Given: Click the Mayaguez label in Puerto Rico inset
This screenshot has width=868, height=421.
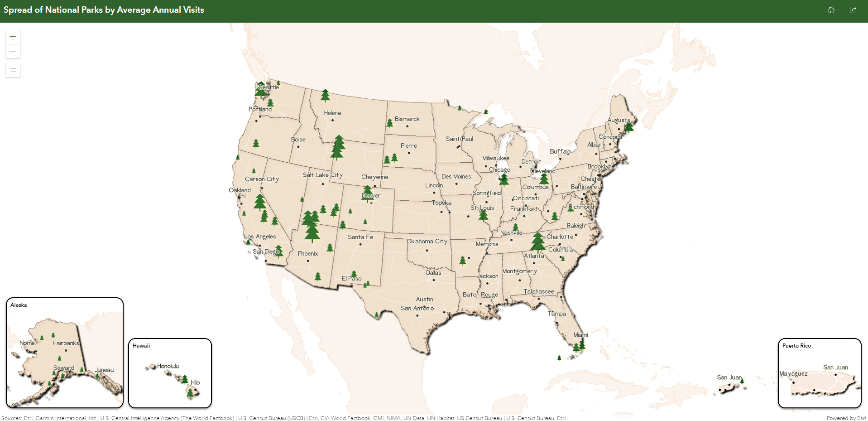Looking at the screenshot, I should click(x=793, y=373).
